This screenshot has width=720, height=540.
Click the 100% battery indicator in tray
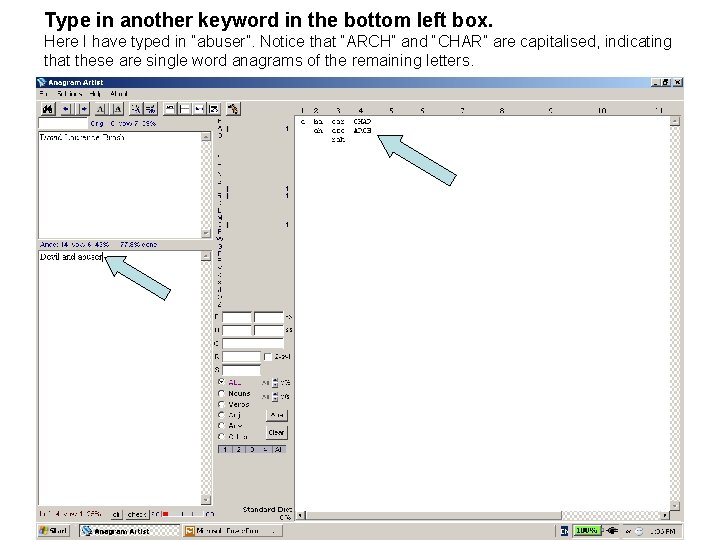point(586,531)
